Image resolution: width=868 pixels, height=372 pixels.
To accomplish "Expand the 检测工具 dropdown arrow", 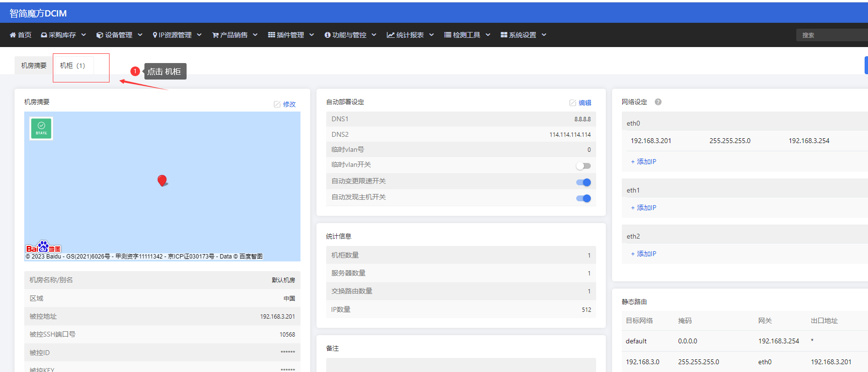I will (488, 35).
